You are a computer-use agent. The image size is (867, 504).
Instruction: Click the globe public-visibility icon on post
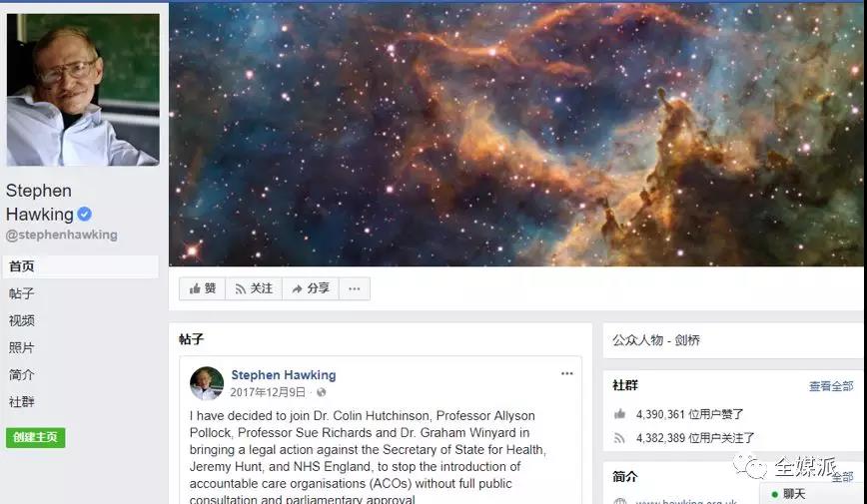322,392
